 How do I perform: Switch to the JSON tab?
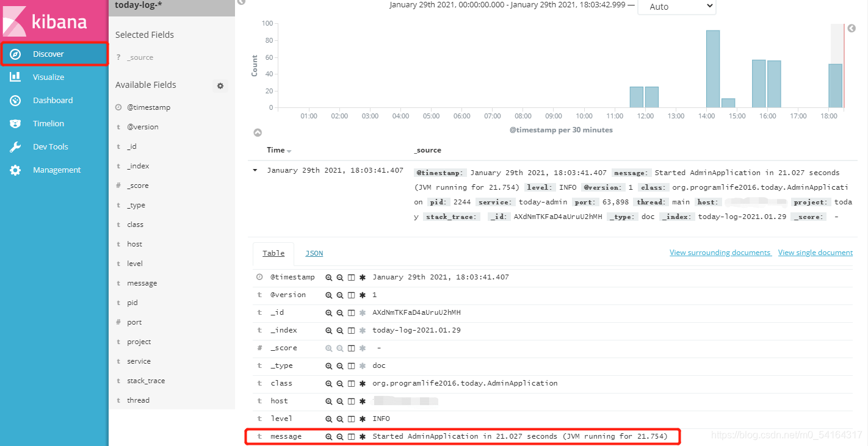pyautogui.click(x=314, y=253)
